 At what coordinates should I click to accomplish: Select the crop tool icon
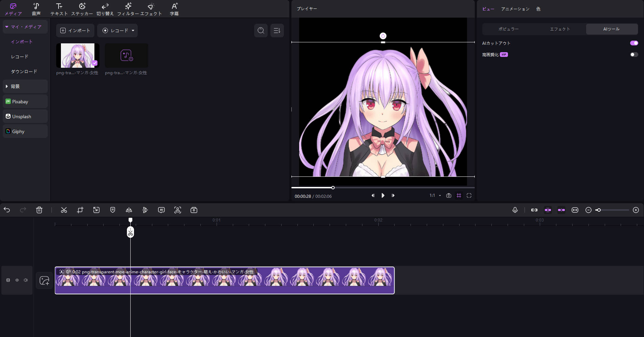(80, 210)
